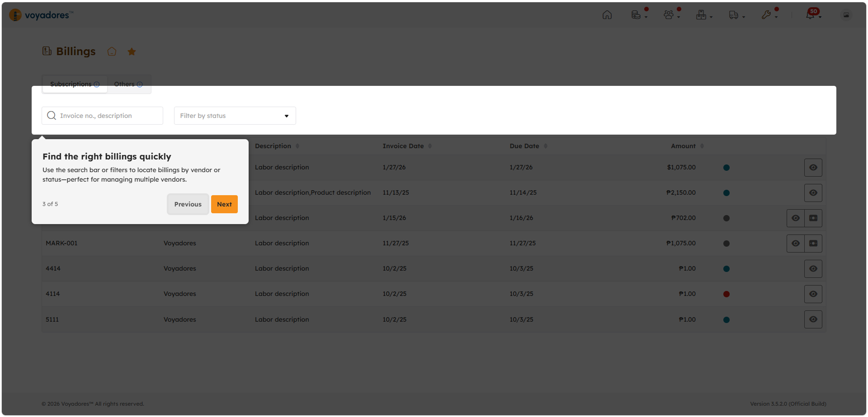Switch to the Others tab
868x417 pixels.
point(129,84)
